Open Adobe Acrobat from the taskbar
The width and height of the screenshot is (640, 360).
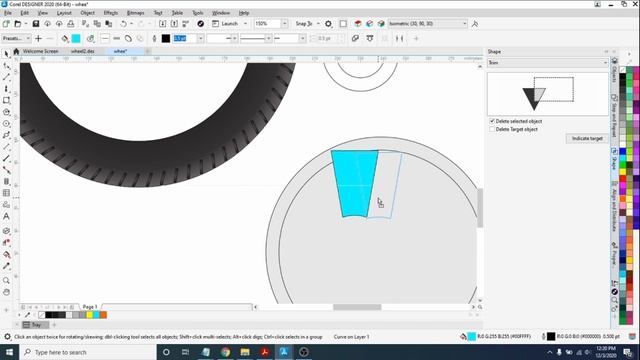coord(264,352)
